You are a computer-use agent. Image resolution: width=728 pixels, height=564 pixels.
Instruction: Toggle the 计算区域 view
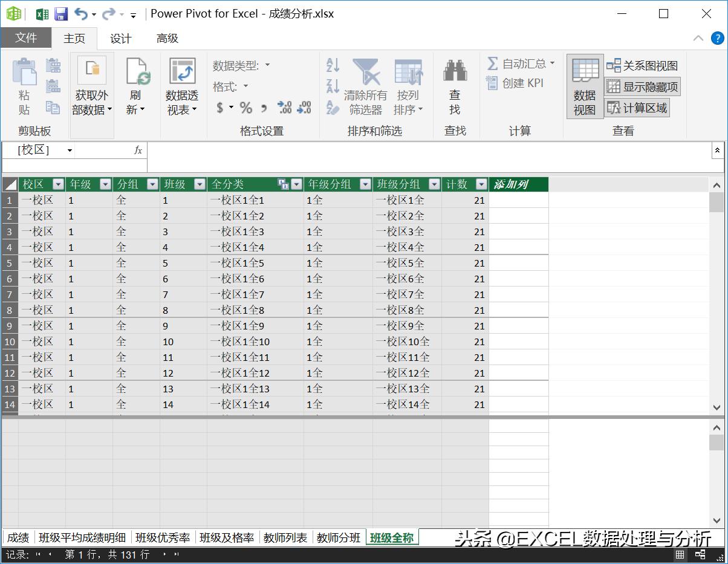[x=638, y=108]
